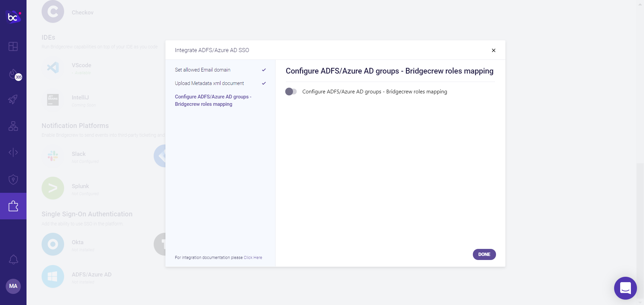
Task: Open the chat support bubble
Action: click(x=625, y=288)
